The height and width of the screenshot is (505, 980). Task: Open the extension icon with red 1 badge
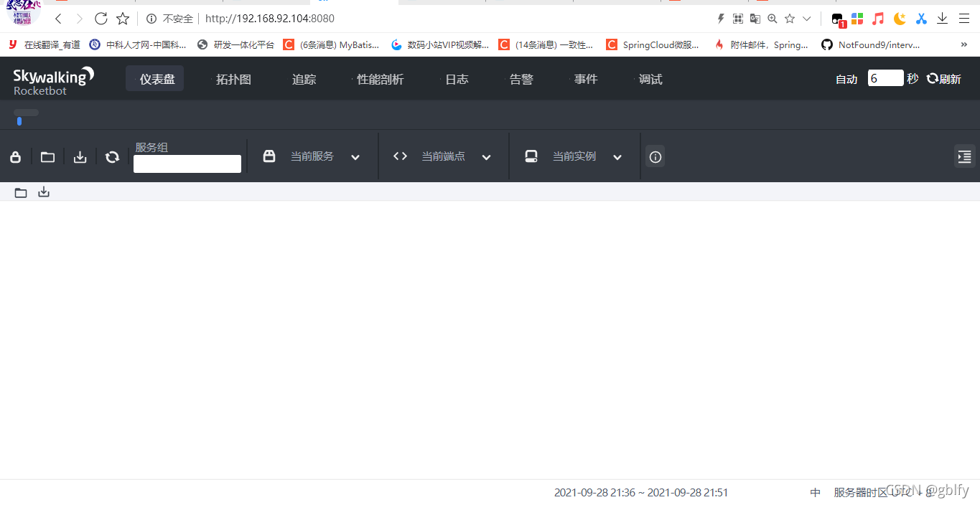pyautogui.click(x=839, y=19)
